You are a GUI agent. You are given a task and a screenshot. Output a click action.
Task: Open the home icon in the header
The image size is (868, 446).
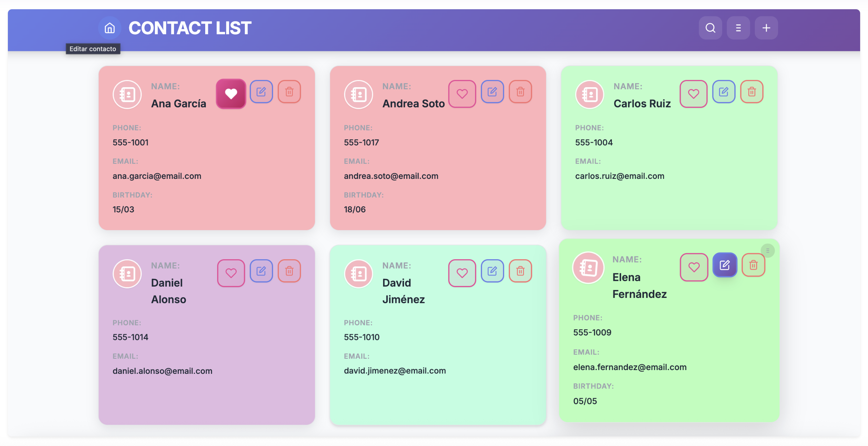[109, 28]
